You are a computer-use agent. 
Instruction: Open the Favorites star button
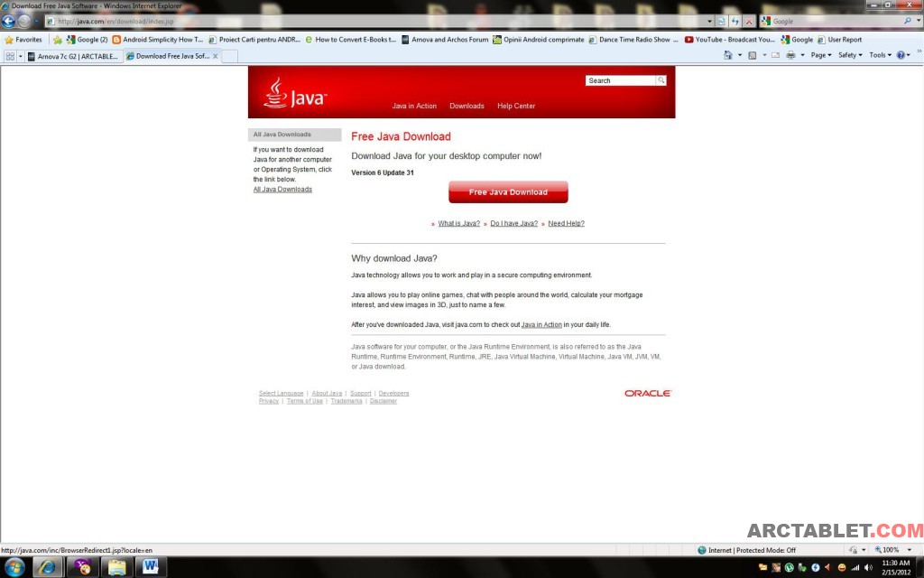point(23,40)
